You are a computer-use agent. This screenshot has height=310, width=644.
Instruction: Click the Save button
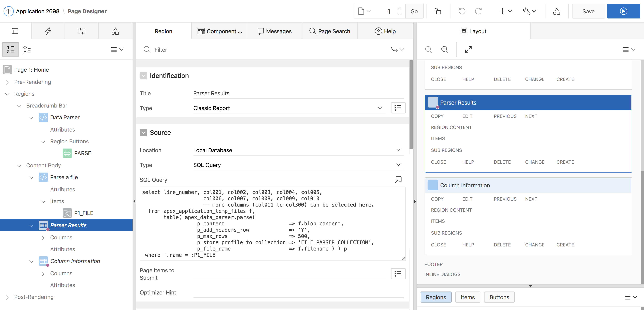coord(588,11)
